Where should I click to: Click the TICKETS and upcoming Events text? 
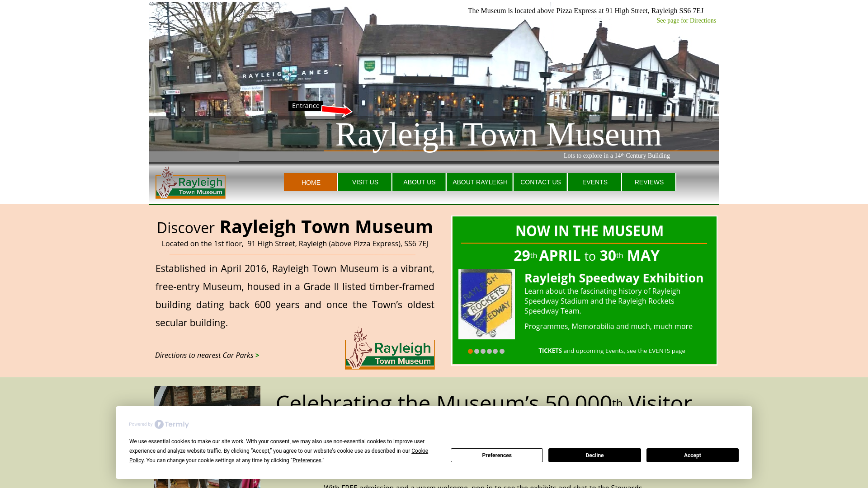click(612, 351)
